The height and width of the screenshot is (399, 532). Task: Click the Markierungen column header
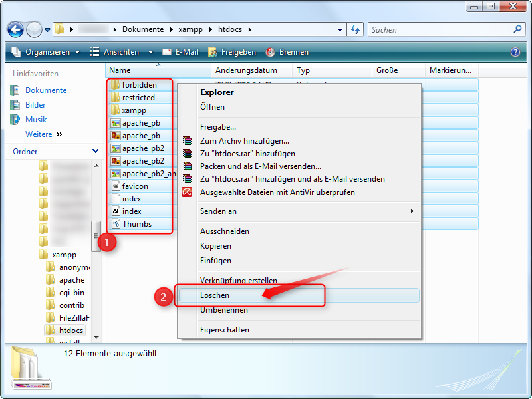tap(452, 70)
